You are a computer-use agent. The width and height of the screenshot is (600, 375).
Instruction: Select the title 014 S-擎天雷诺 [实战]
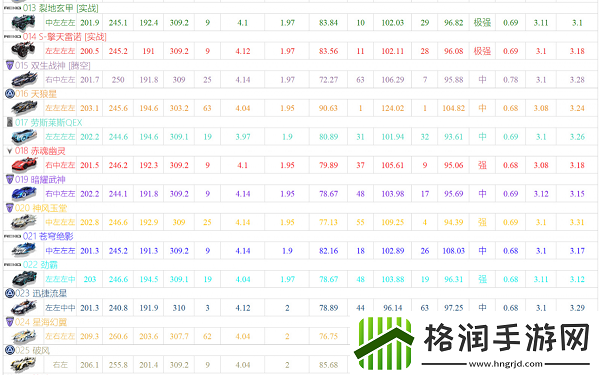64,37
